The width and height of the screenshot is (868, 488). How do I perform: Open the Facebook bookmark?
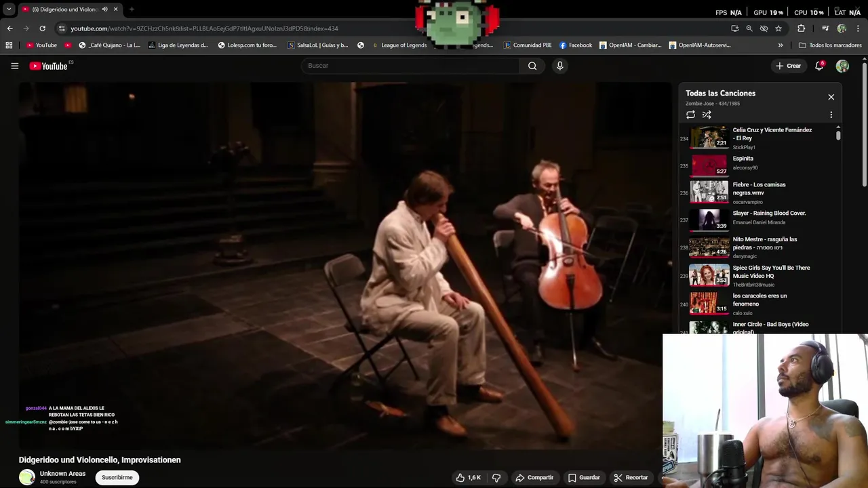pos(576,45)
